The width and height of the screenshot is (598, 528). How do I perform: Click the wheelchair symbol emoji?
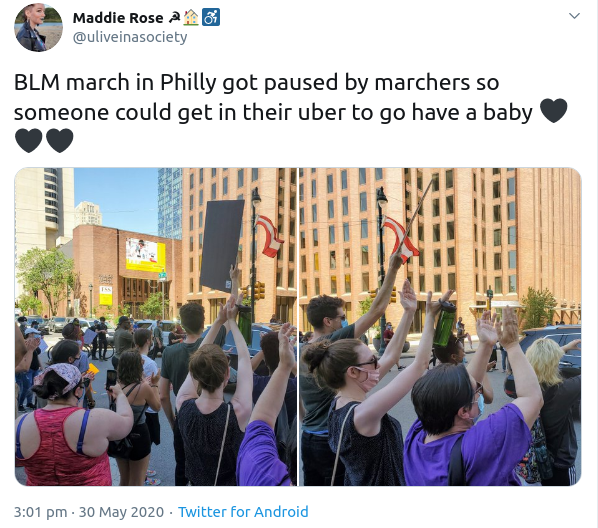point(211,18)
